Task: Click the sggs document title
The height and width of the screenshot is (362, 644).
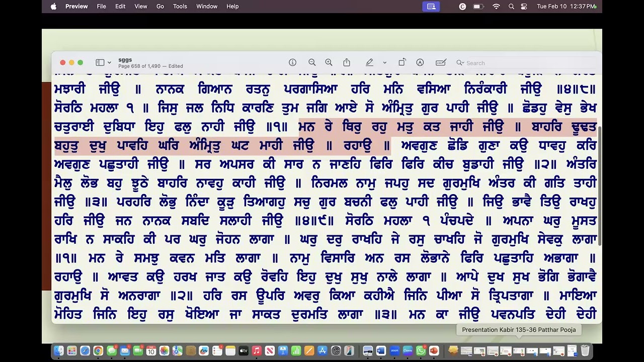Action: tap(125, 60)
